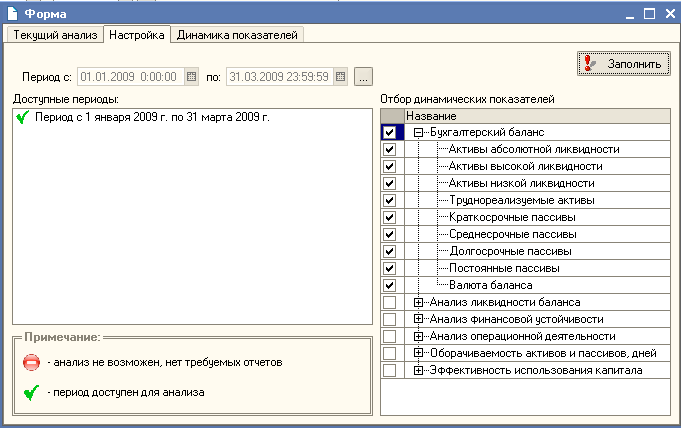The height and width of the screenshot is (428, 681).
Task: Open Динамика показателей tab
Action: (237, 35)
